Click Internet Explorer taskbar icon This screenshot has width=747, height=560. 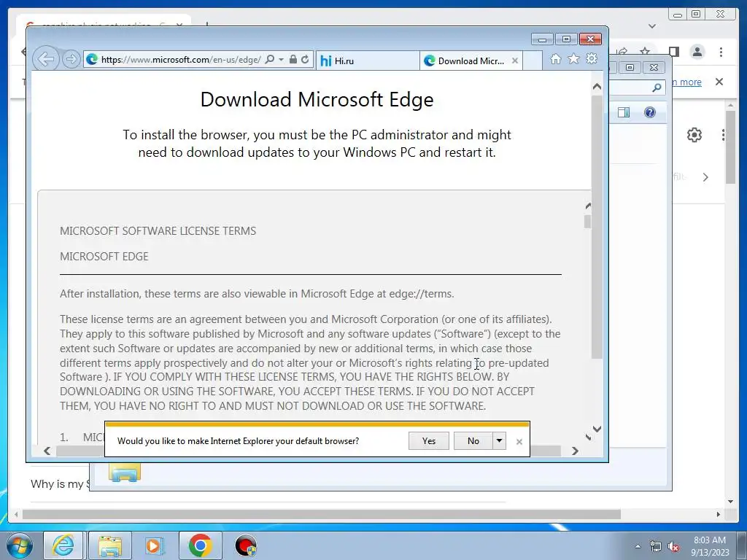[63, 545]
